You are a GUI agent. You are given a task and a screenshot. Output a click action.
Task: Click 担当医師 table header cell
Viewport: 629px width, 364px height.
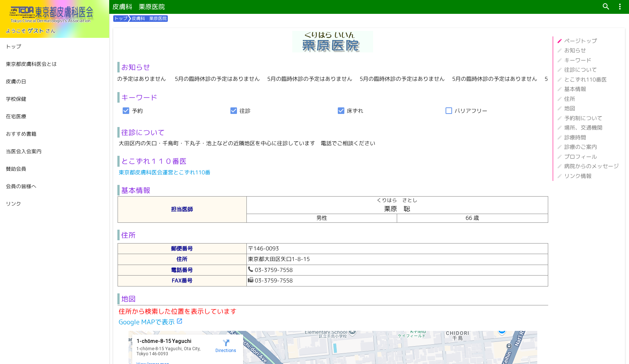182,209
